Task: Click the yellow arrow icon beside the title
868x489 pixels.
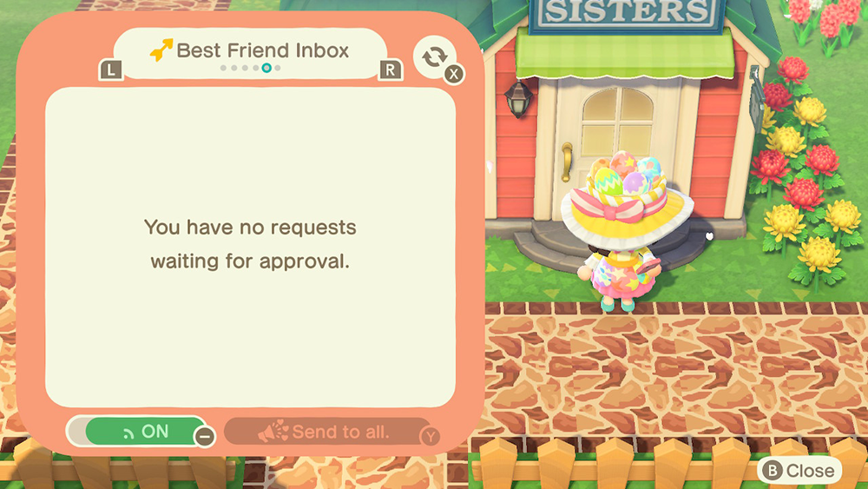Action: click(x=161, y=50)
